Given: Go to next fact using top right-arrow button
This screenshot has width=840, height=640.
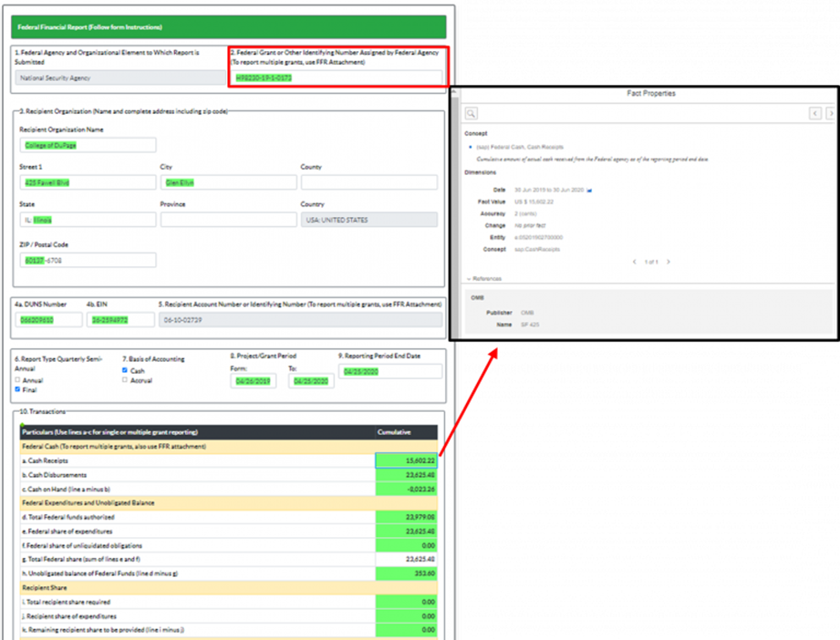Looking at the screenshot, I should 831,114.
